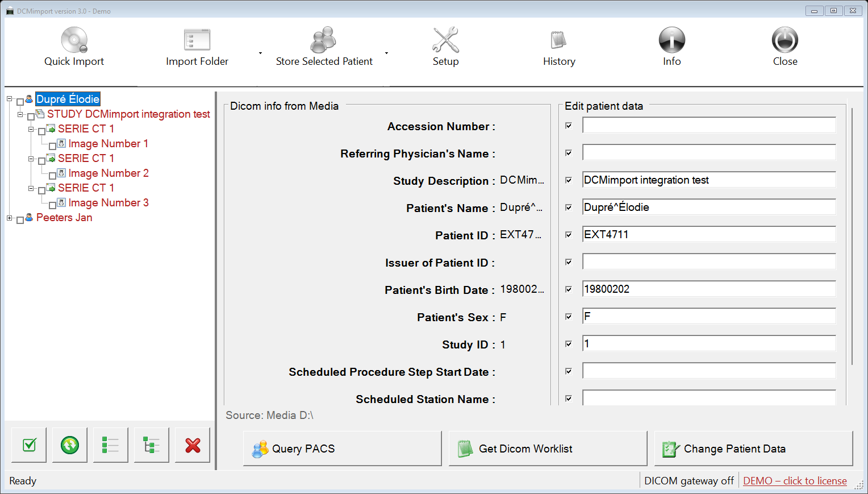
Task: Uncheck the Patient ID edit checkbox
Action: pyautogui.click(x=569, y=235)
